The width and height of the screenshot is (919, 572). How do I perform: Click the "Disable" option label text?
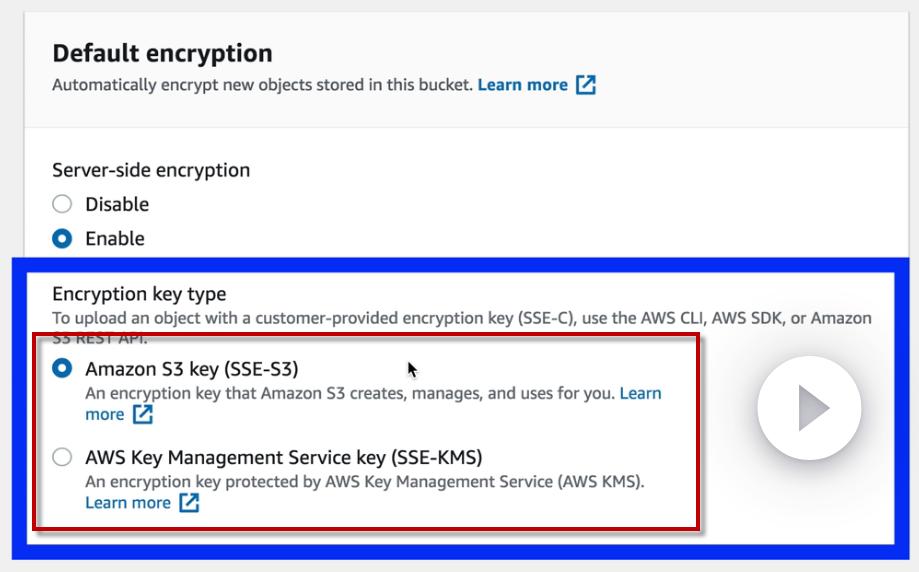(x=117, y=204)
